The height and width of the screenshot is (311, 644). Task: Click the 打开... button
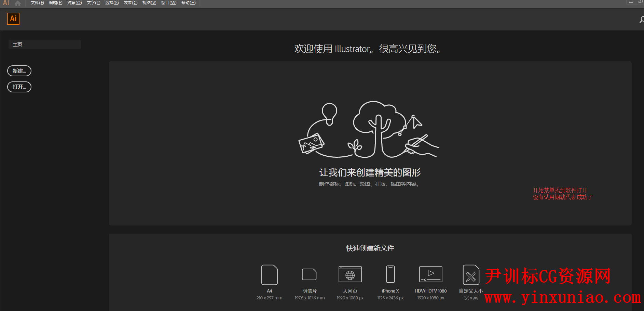coord(19,87)
